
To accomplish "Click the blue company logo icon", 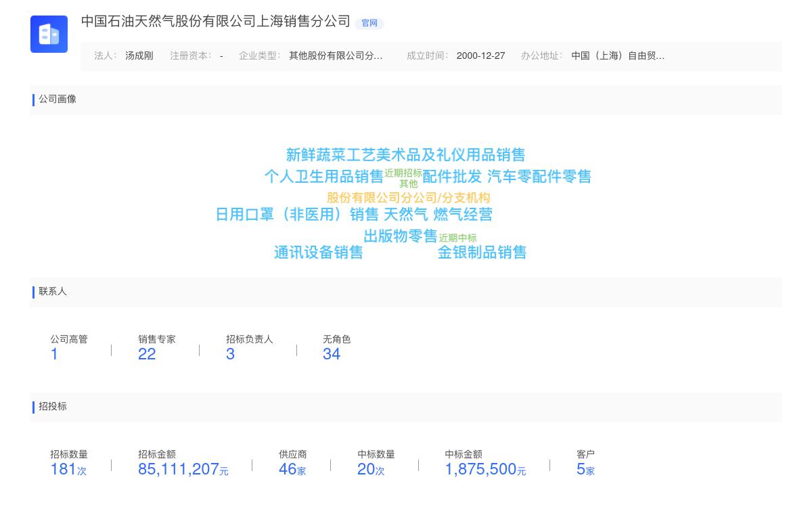I will [x=49, y=34].
